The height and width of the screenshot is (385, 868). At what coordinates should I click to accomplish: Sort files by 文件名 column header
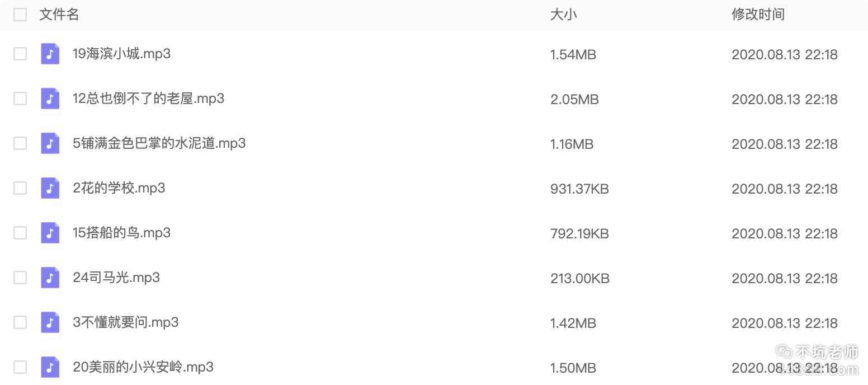coord(59,15)
